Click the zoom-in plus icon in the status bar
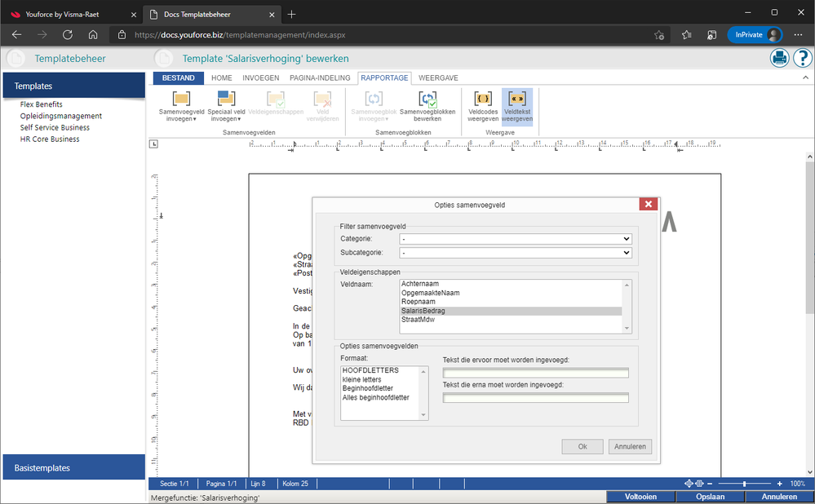The image size is (815, 504). tap(780, 484)
